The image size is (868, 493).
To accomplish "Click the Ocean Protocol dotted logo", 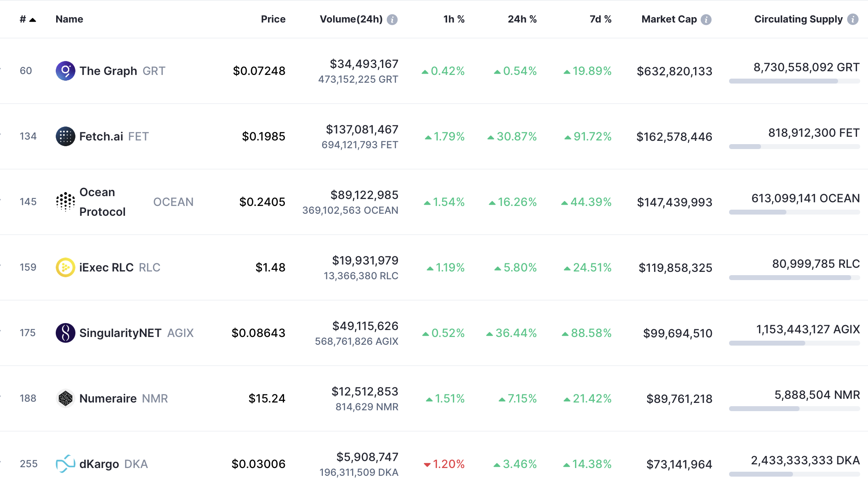I will coord(65,202).
